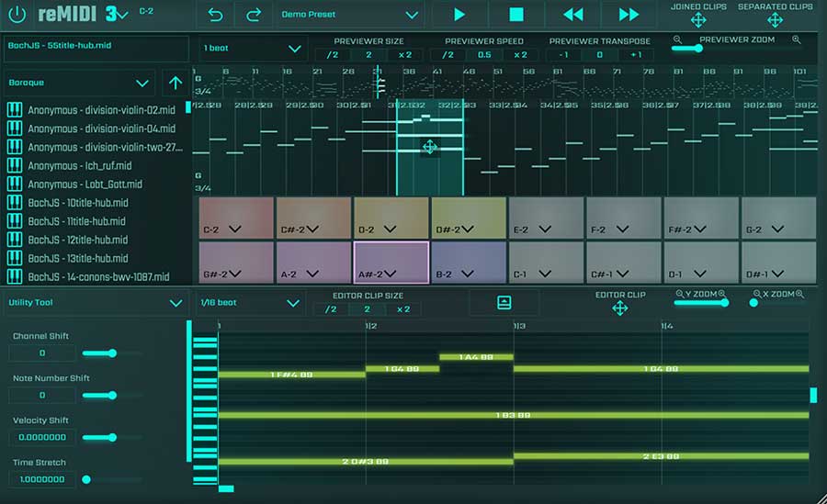Toggle the power button
827x504 pixels.
17,15
